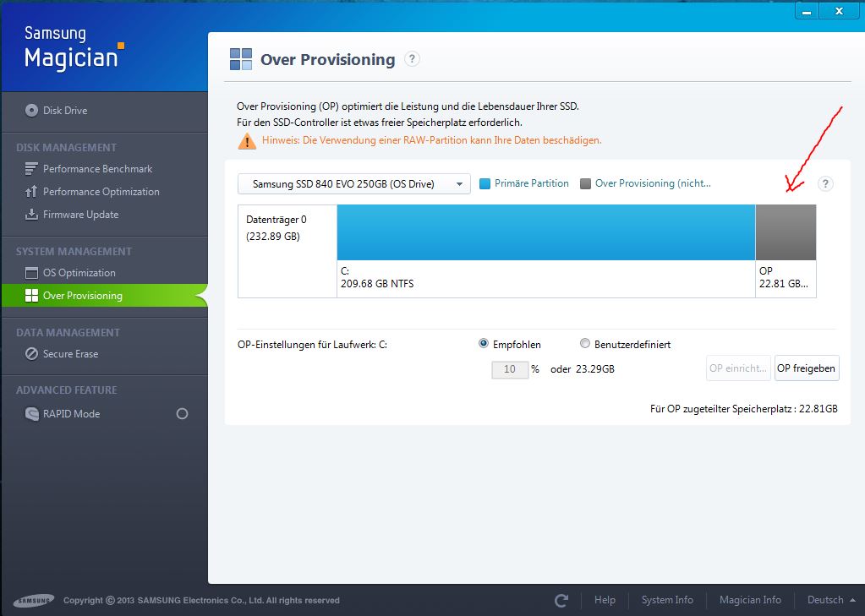Click the gray OP partition block
865x616 pixels.
pos(786,232)
